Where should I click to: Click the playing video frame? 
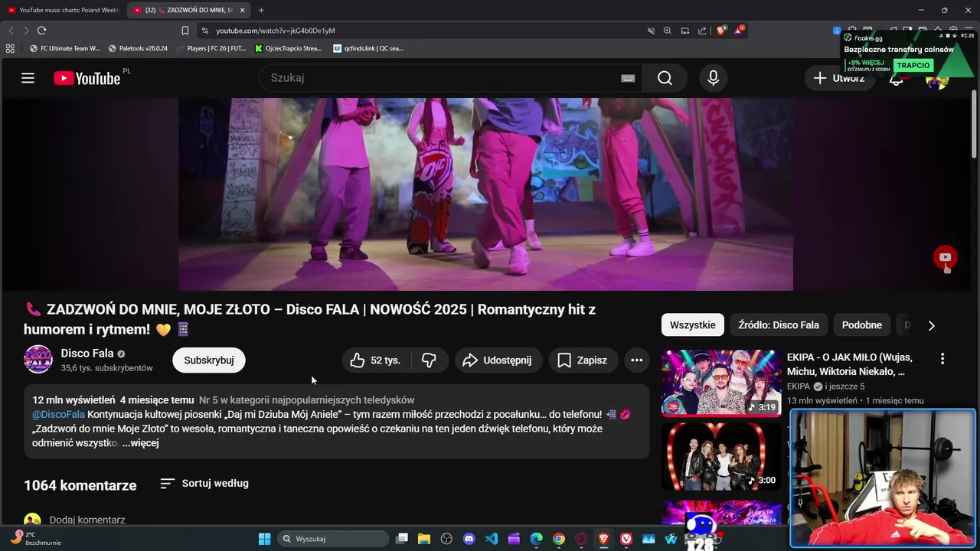pyautogui.click(x=485, y=194)
